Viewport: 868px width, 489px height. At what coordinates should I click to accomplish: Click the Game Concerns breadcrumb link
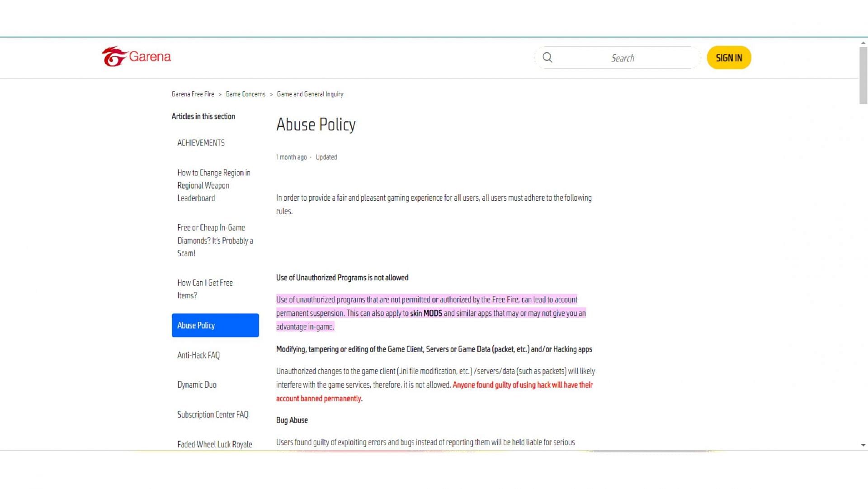pos(245,94)
